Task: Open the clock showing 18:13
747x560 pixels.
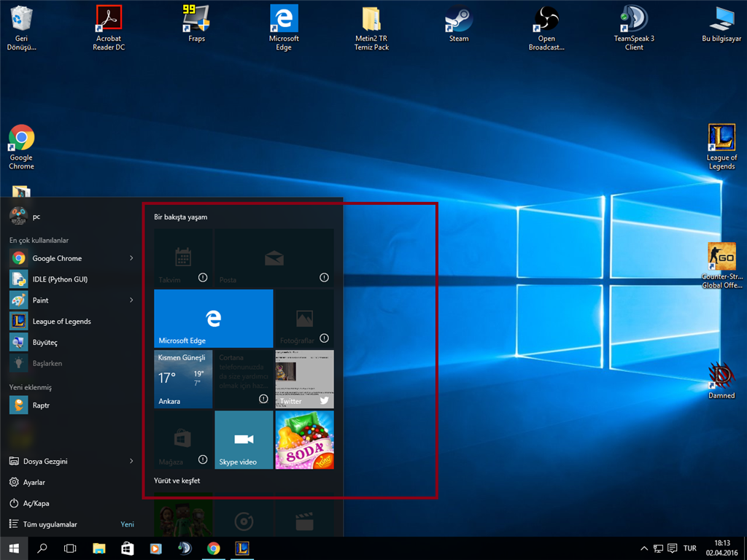Action: [x=721, y=548]
